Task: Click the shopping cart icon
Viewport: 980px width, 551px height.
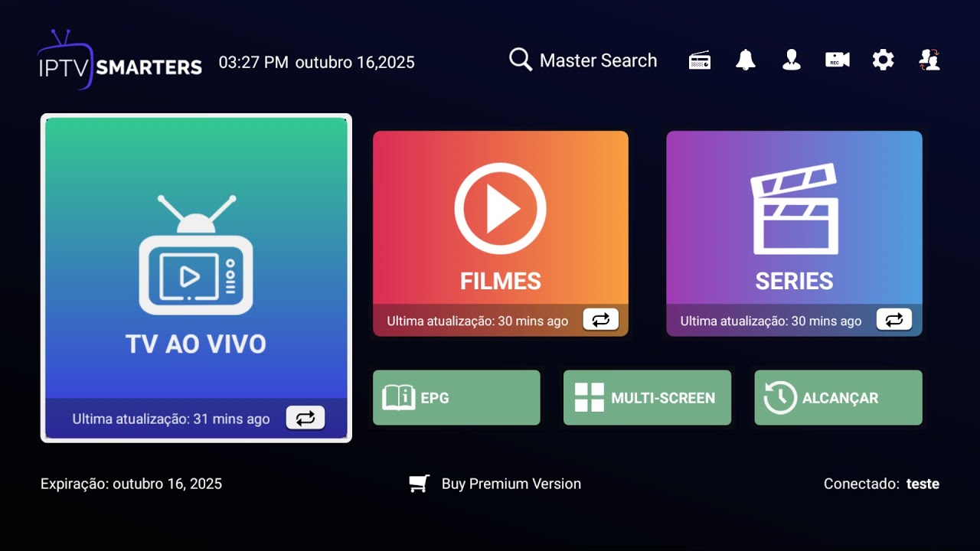Action: coord(419,484)
